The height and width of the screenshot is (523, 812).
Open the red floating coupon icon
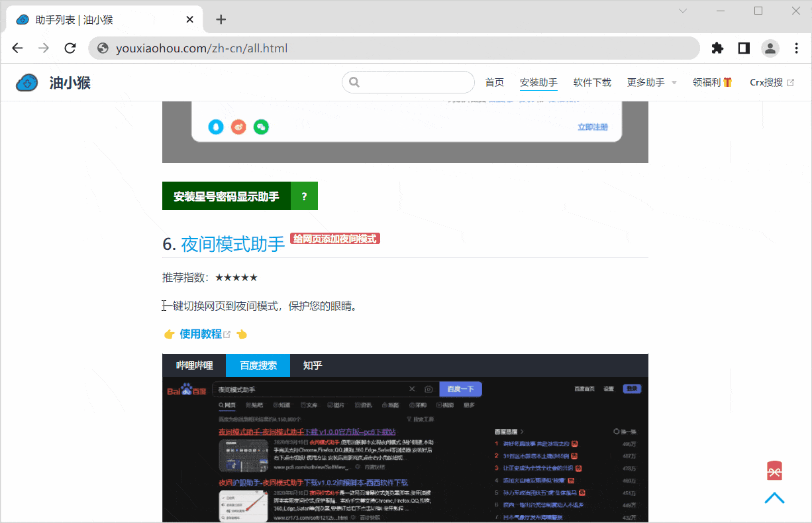pos(775,470)
